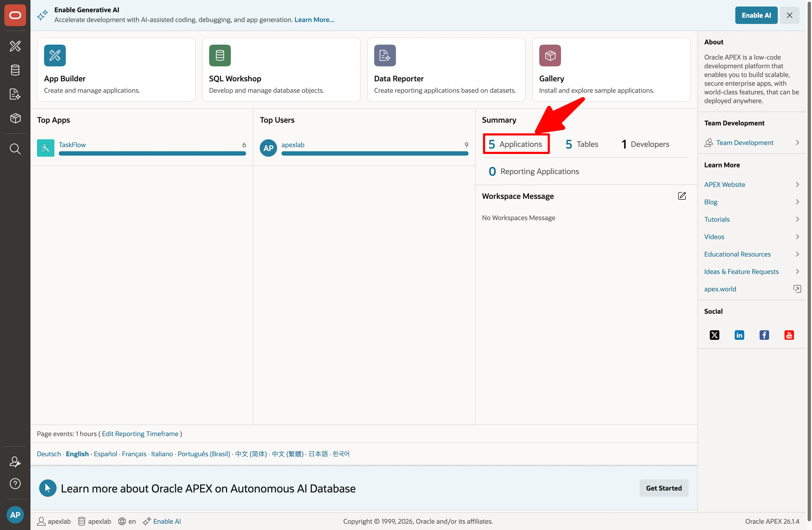Viewport: 812px width, 530px height.
Task: Click the Gallery card icon
Action: (550, 55)
